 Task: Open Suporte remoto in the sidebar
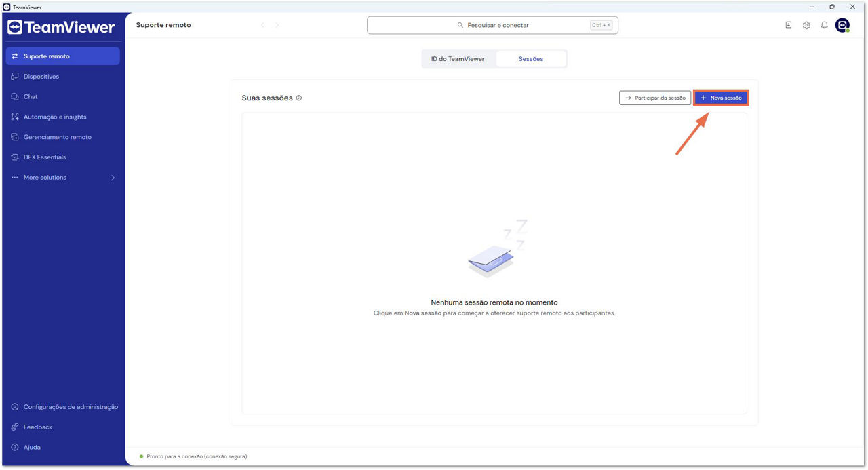[x=62, y=56]
